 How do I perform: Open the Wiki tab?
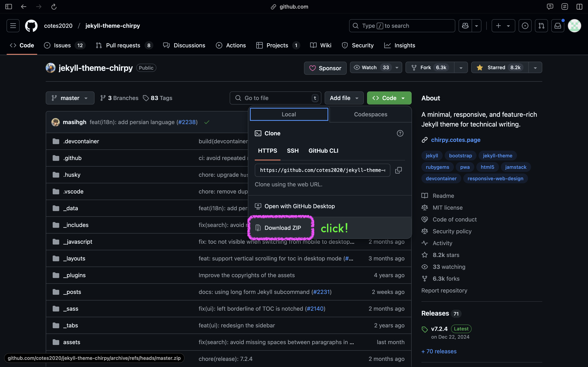[x=321, y=45]
